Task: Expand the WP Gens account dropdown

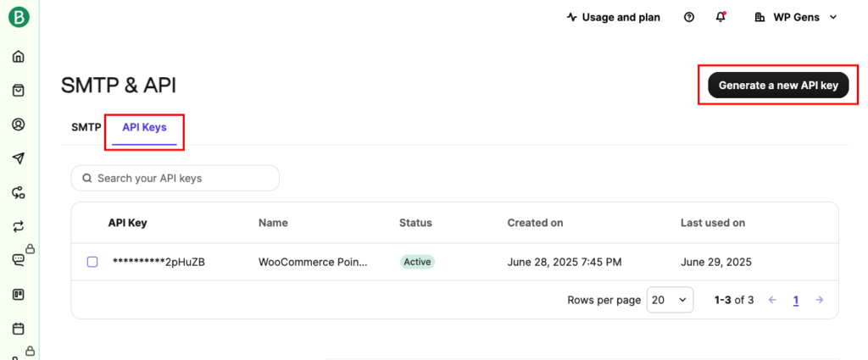Action: coord(795,17)
